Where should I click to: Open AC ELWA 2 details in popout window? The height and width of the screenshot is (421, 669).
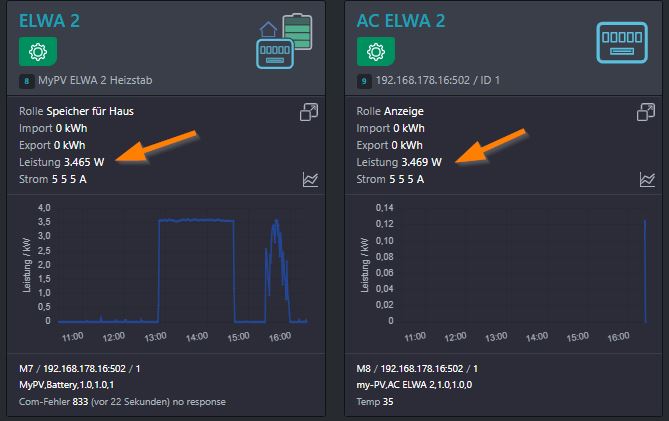coord(646,112)
